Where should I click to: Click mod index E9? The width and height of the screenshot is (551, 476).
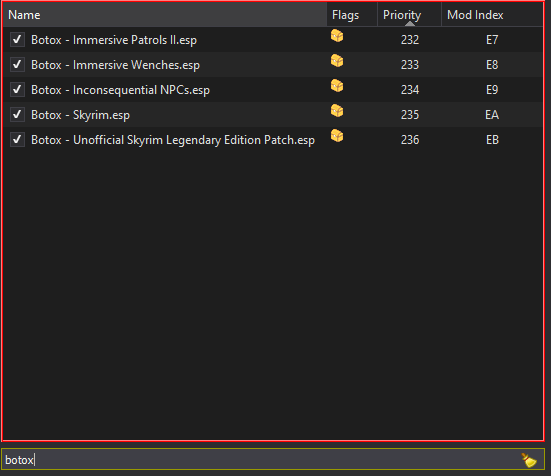click(492, 90)
